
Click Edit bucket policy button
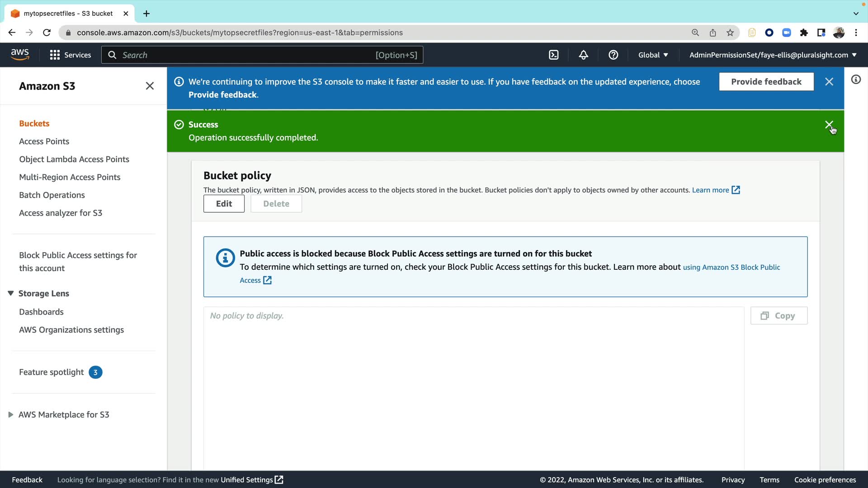click(224, 204)
